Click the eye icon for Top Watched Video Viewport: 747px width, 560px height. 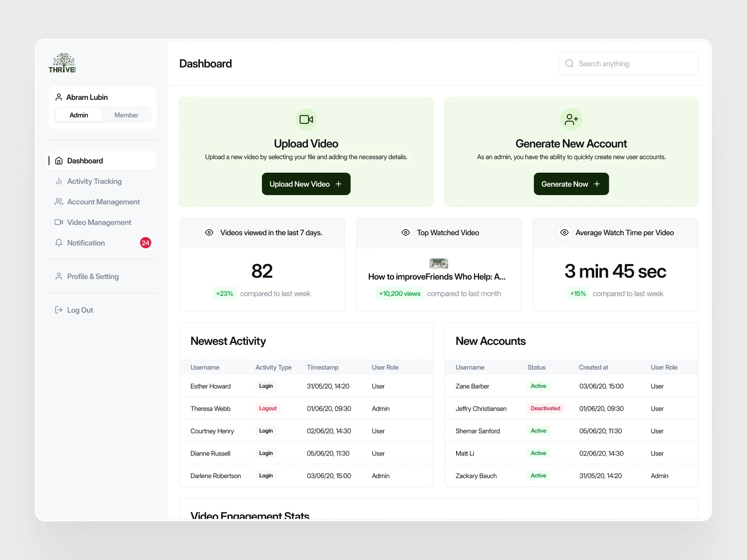pos(406,232)
